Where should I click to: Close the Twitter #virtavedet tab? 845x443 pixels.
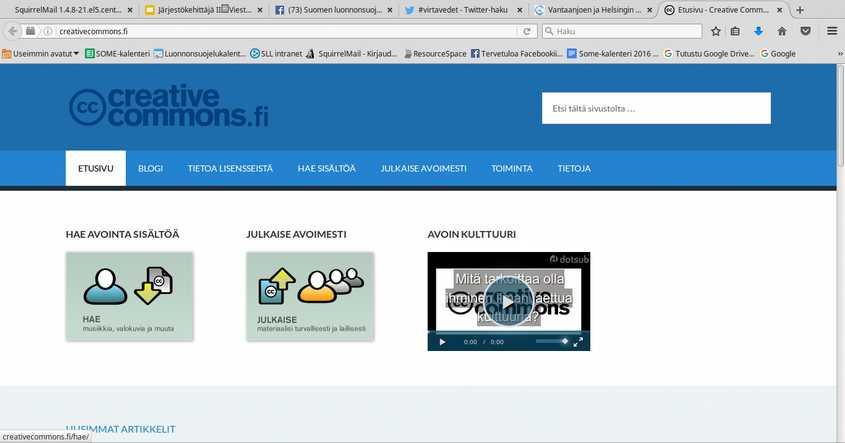pos(520,10)
